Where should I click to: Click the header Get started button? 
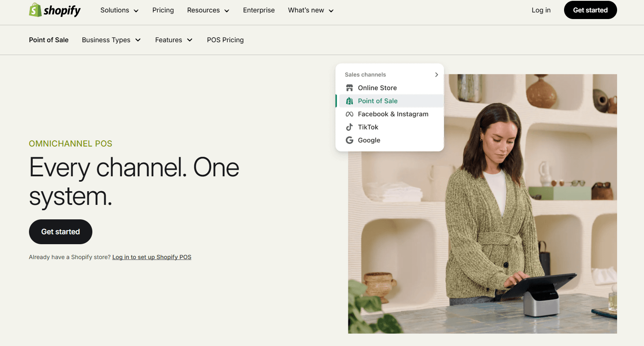pyautogui.click(x=590, y=10)
